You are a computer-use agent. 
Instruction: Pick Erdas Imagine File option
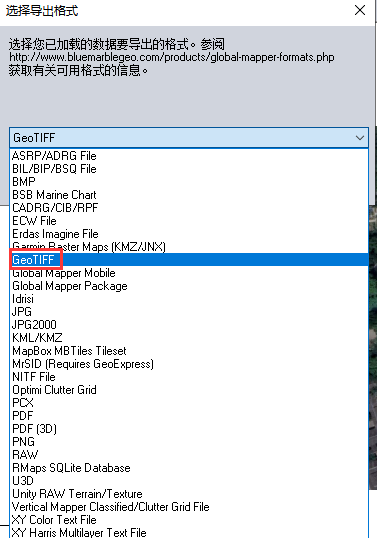189,234
